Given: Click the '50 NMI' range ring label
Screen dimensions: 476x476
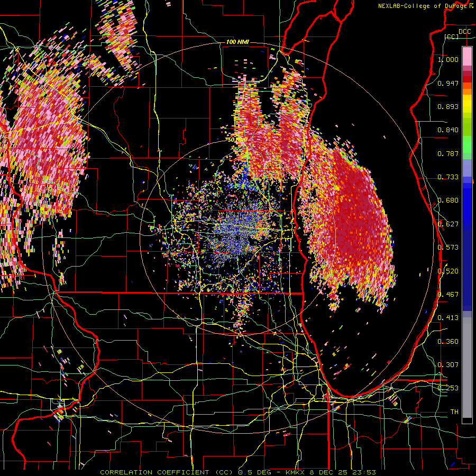Looking at the screenshot, I should point(237,140).
